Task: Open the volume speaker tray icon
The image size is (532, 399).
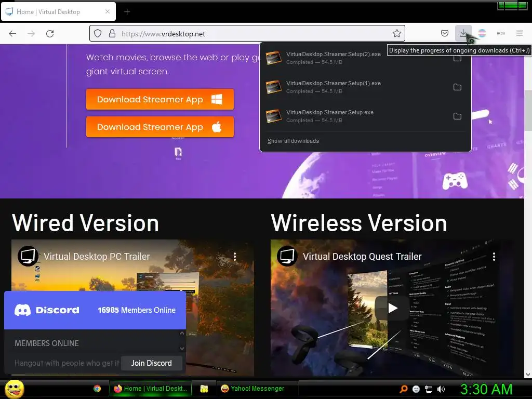Action: click(441, 389)
